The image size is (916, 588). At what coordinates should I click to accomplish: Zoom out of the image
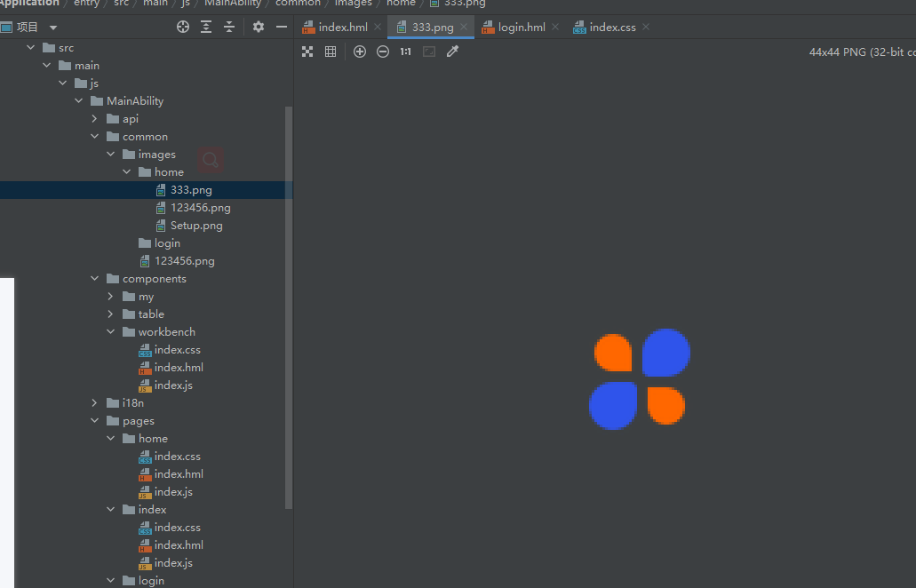point(383,52)
